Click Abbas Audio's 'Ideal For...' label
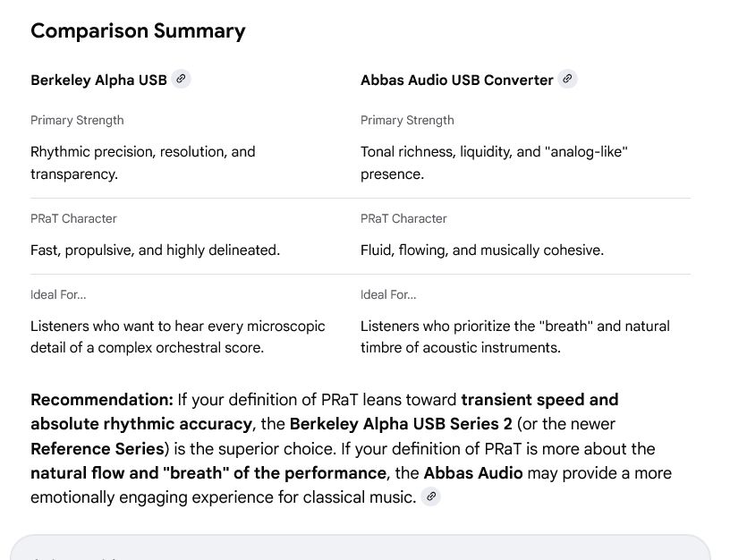730x560 pixels. pos(388,294)
